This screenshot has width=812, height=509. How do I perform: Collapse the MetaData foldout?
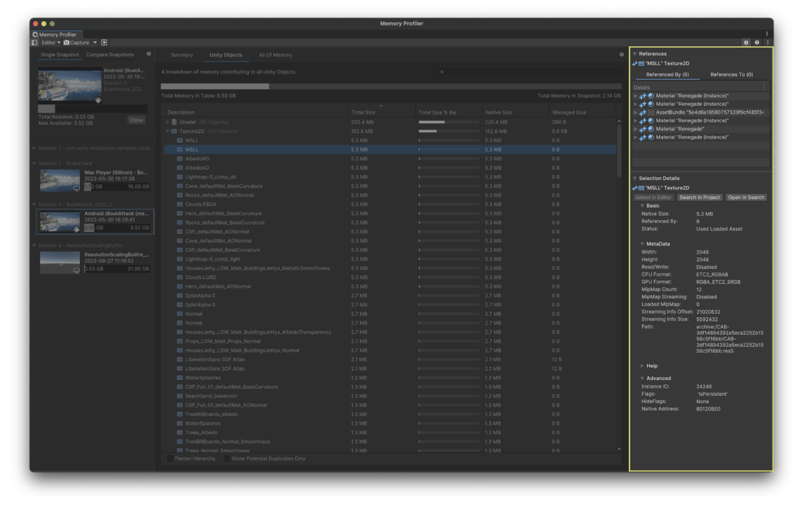642,244
